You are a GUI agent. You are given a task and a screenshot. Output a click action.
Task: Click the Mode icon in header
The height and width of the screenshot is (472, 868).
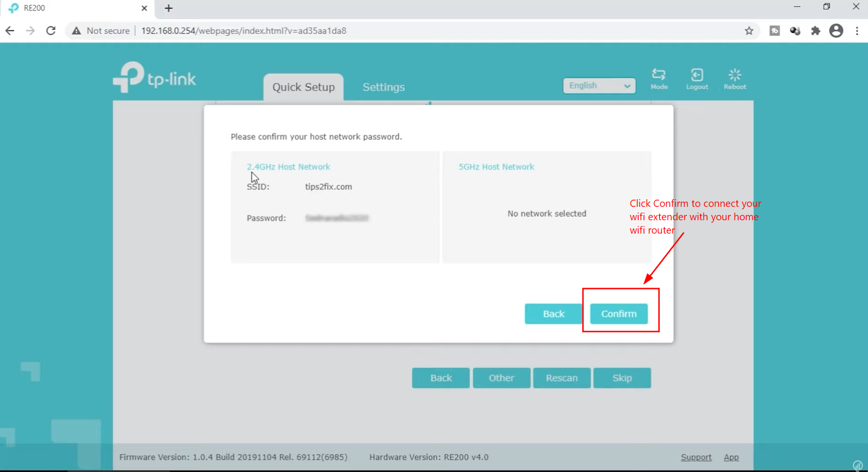tap(659, 79)
